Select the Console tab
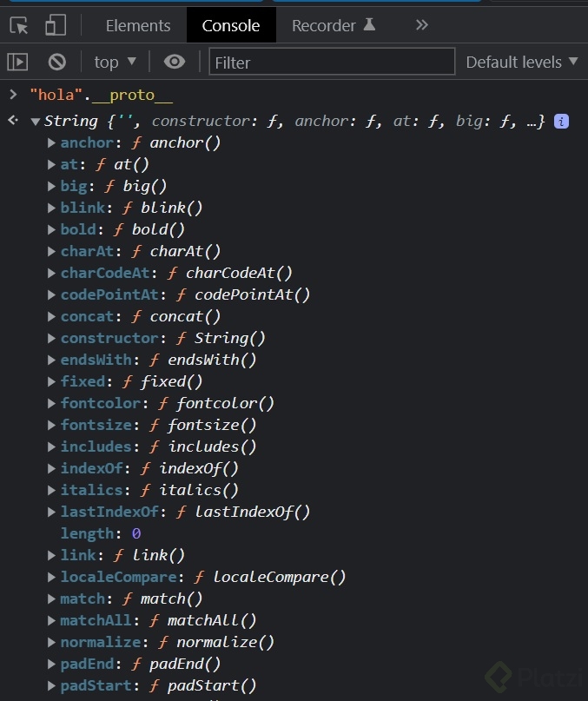Screen dimensions: 588x701 pos(231,26)
